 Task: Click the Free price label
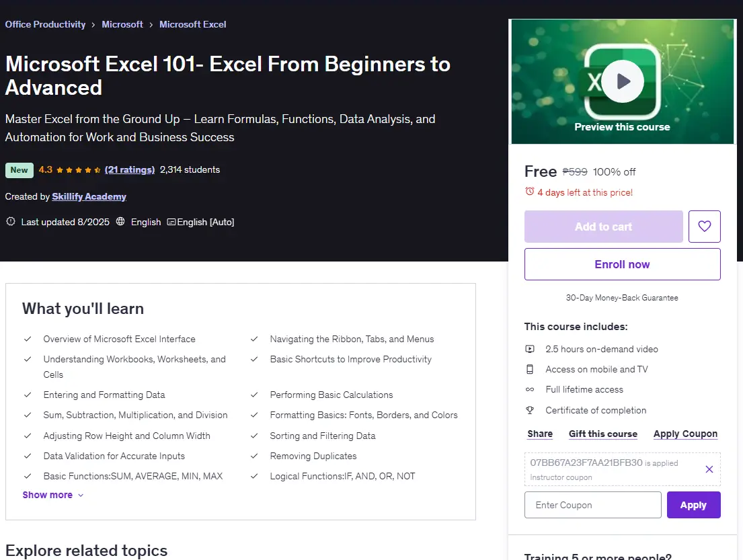pyautogui.click(x=540, y=171)
